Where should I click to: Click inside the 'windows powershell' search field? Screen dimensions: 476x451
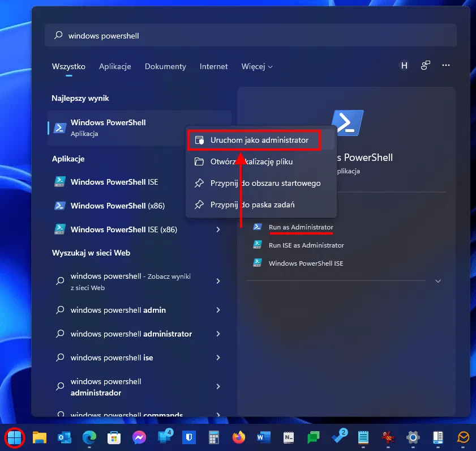pyautogui.click(x=251, y=35)
